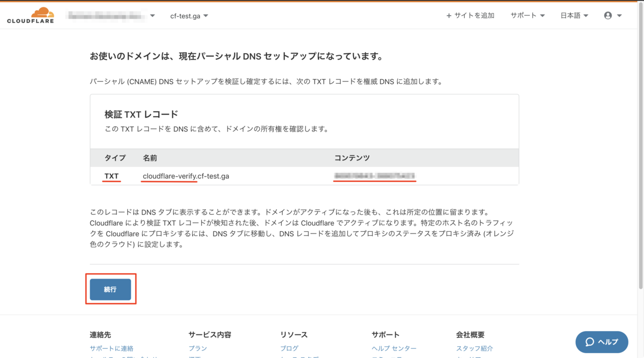Click the コンテンツ column header
Image resolution: width=644 pixels, height=358 pixels.
(352, 158)
